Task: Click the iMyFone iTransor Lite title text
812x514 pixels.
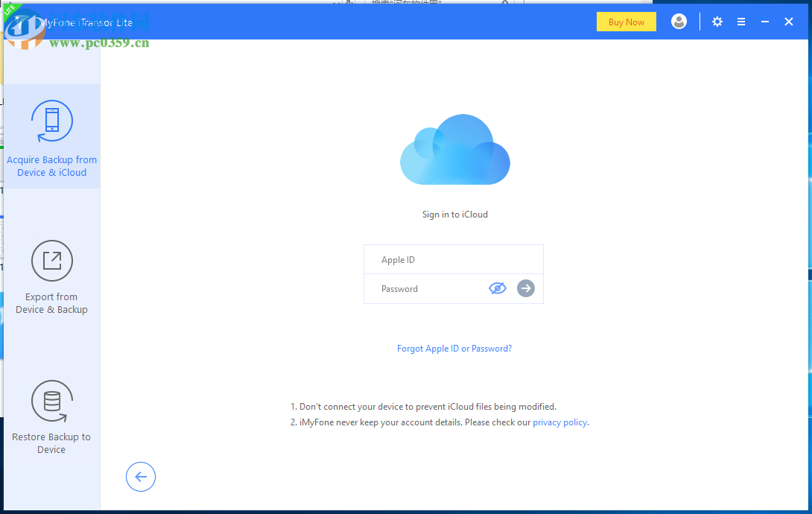Action: tap(86, 22)
